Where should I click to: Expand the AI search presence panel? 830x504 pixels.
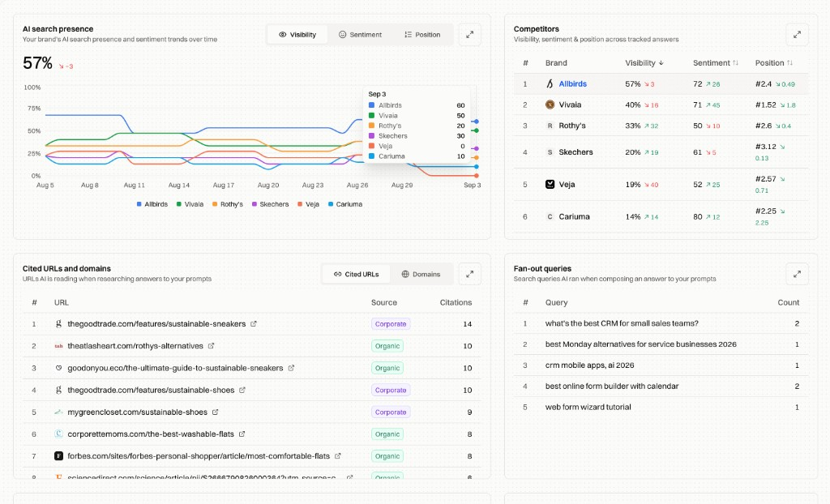pyautogui.click(x=469, y=35)
